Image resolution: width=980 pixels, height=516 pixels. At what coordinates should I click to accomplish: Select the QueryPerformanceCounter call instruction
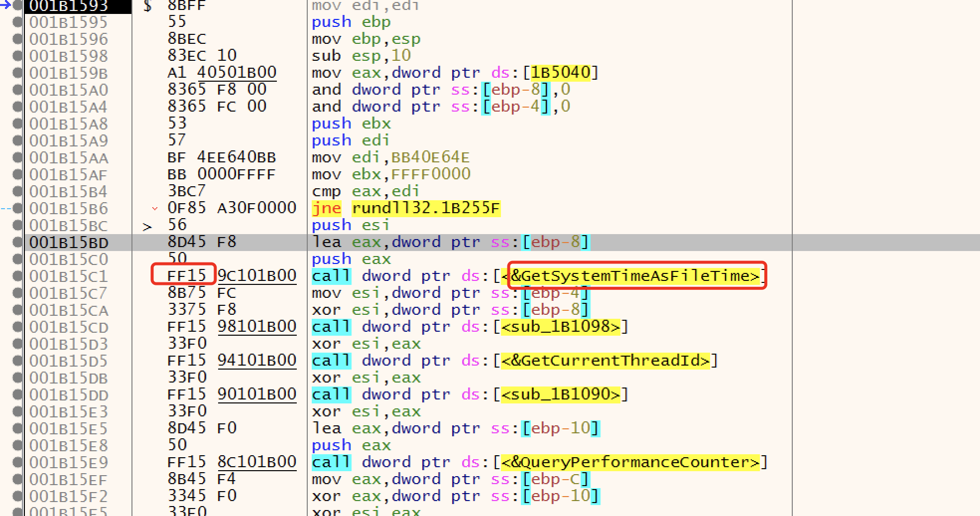tap(630, 462)
